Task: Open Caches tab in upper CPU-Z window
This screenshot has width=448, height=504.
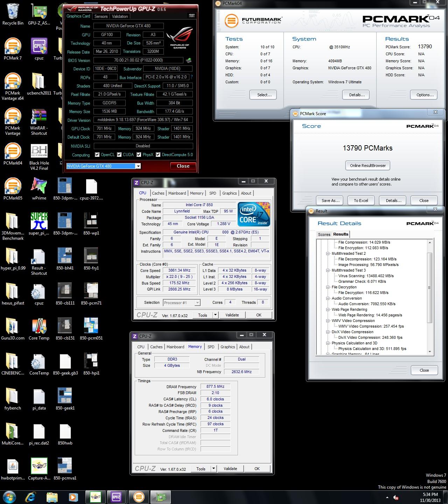Action: click(158, 193)
